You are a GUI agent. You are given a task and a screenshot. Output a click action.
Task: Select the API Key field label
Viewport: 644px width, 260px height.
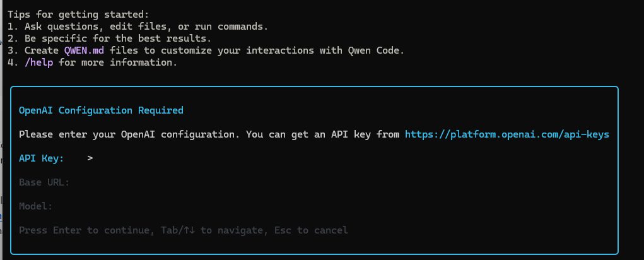coord(42,158)
